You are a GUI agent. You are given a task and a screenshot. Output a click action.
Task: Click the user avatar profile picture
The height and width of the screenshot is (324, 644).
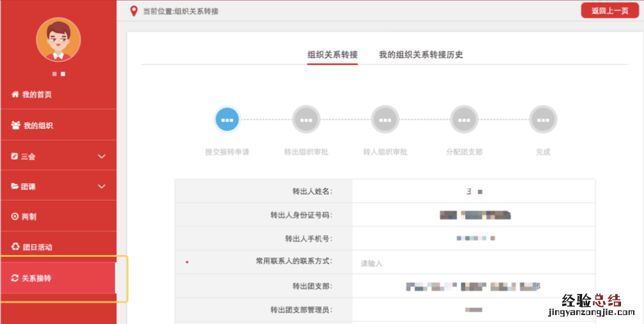(58, 40)
